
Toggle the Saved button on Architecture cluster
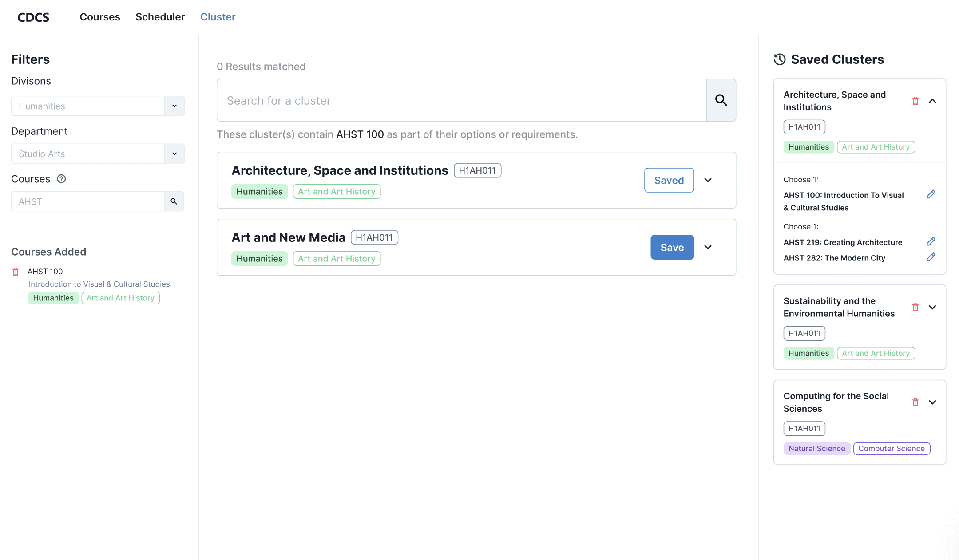(x=669, y=180)
